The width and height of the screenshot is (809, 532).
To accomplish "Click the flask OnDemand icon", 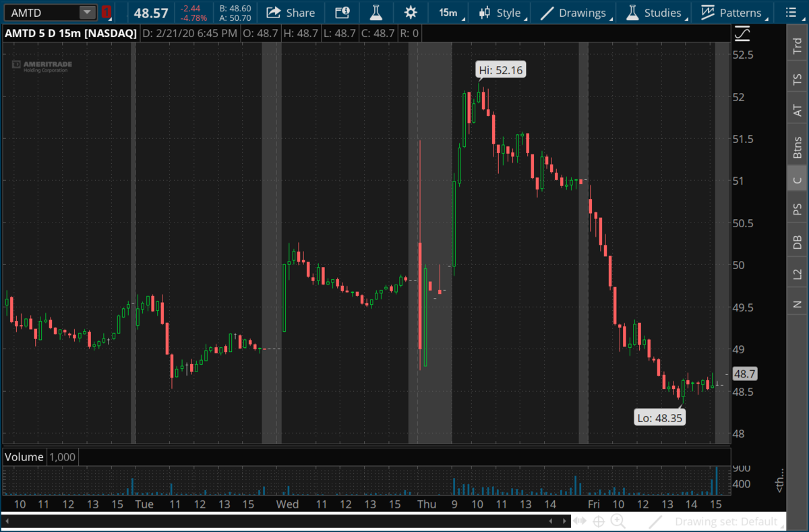I will coord(378,12).
